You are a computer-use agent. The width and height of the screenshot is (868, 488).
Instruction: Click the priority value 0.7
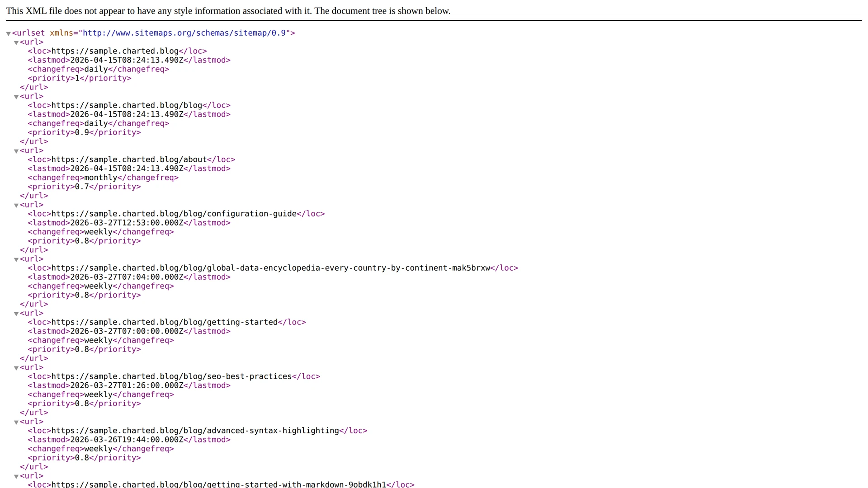pos(82,187)
